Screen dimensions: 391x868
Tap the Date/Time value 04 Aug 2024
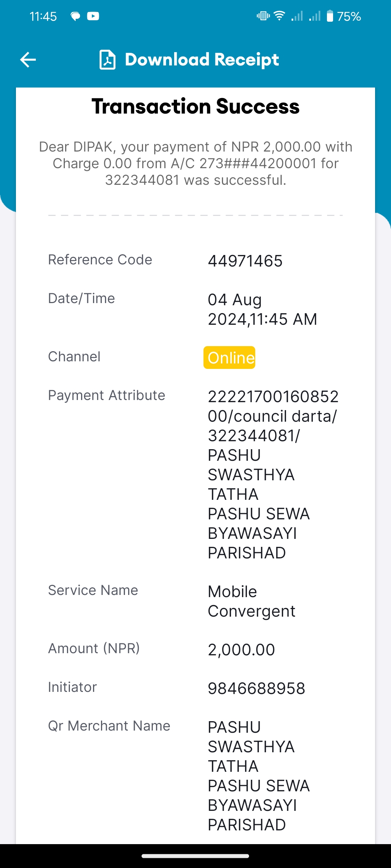click(x=262, y=310)
